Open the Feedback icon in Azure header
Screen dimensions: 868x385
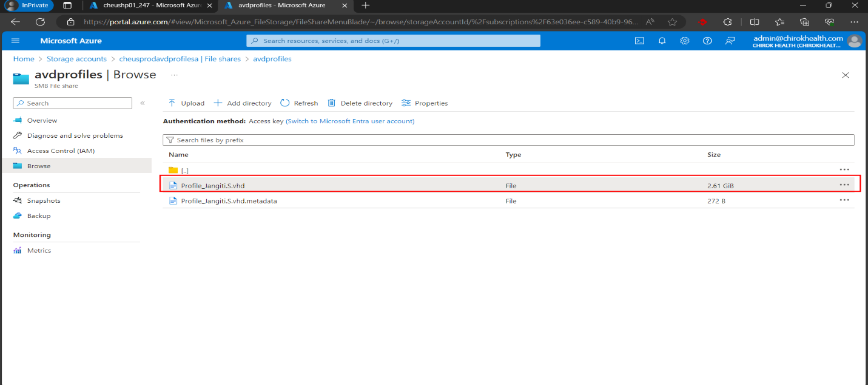tap(730, 41)
